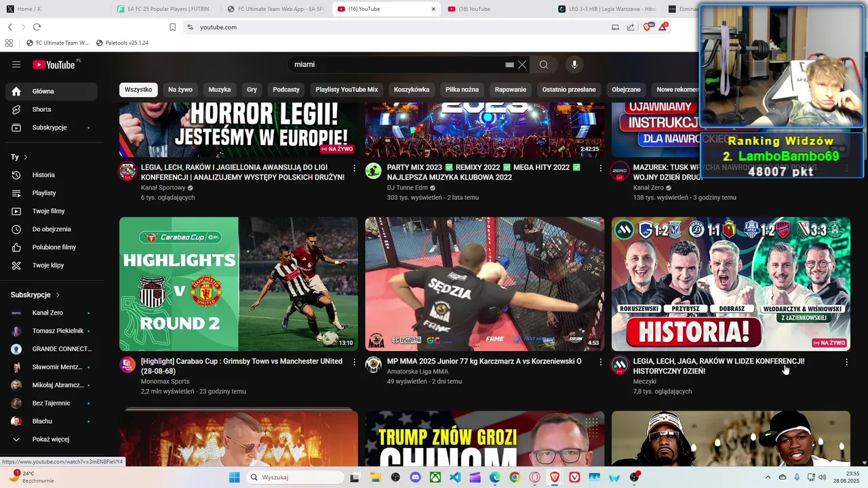Select the Obejrzane filter chip
Screen dimensions: 868x488
tap(626, 89)
